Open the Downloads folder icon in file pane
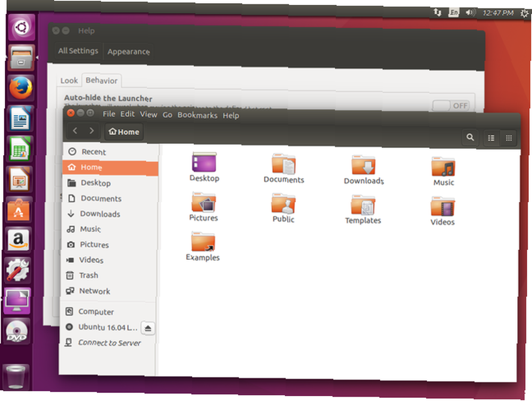 pyautogui.click(x=363, y=165)
